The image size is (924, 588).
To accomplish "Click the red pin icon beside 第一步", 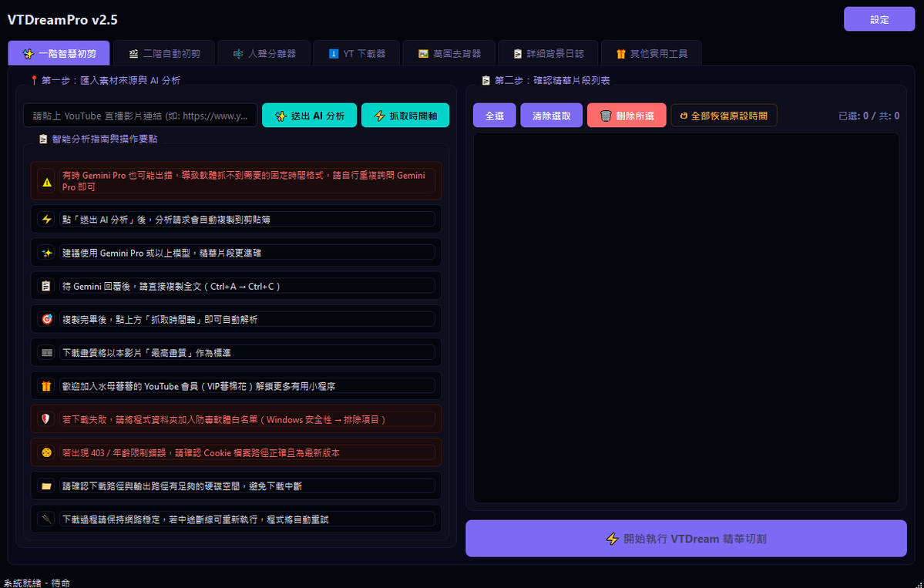I will pyautogui.click(x=34, y=80).
